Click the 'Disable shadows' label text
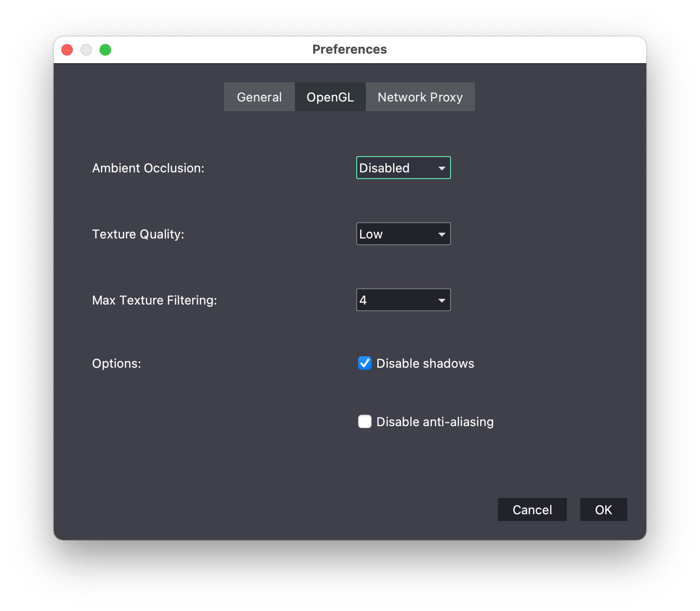The height and width of the screenshot is (611, 700). [x=425, y=363]
